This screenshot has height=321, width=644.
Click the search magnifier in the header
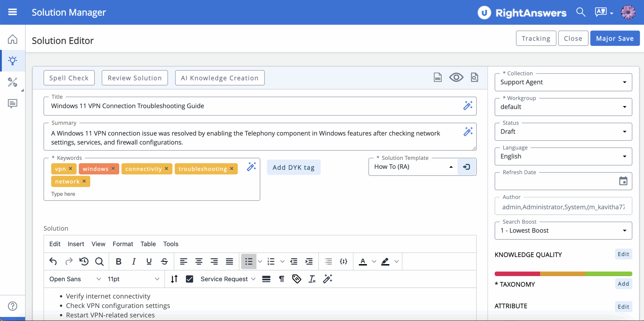(x=581, y=12)
